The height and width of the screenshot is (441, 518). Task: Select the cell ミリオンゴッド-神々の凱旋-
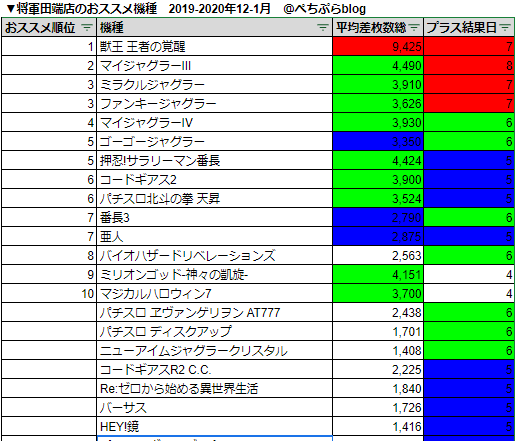pyautogui.click(x=214, y=274)
